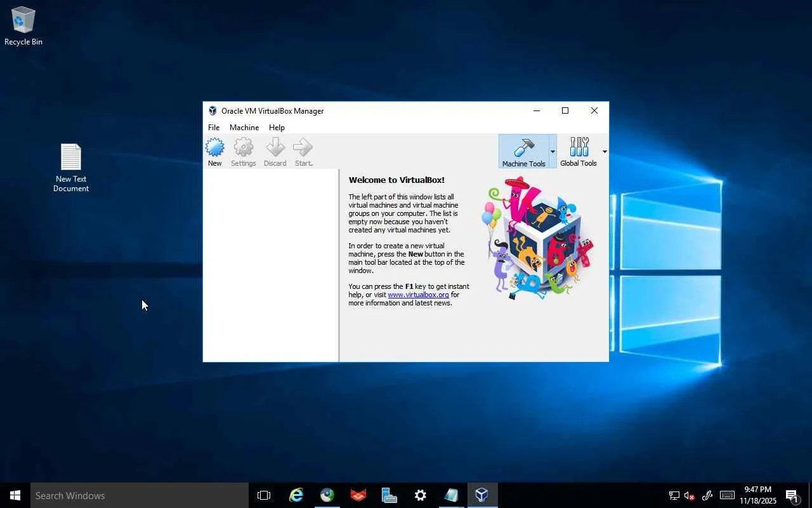This screenshot has width=812, height=508.
Task: Select the Global Tools button
Action: (x=579, y=152)
